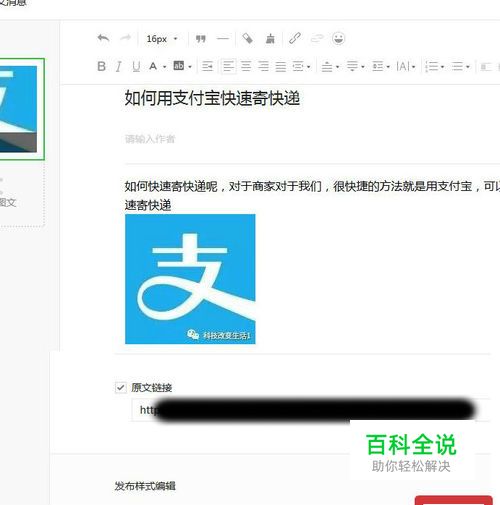The height and width of the screenshot is (505, 500).
Task: Toggle bold formatting
Action: [102, 66]
